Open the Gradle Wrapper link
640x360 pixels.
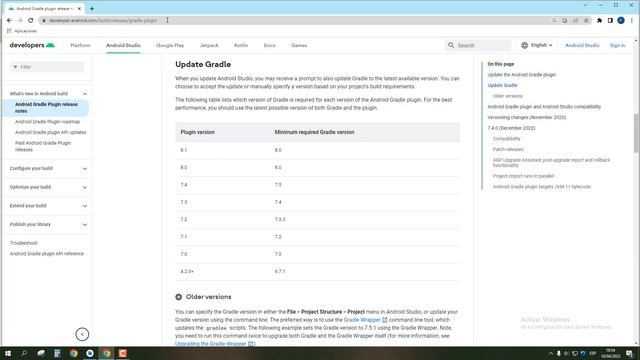pos(365,320)
